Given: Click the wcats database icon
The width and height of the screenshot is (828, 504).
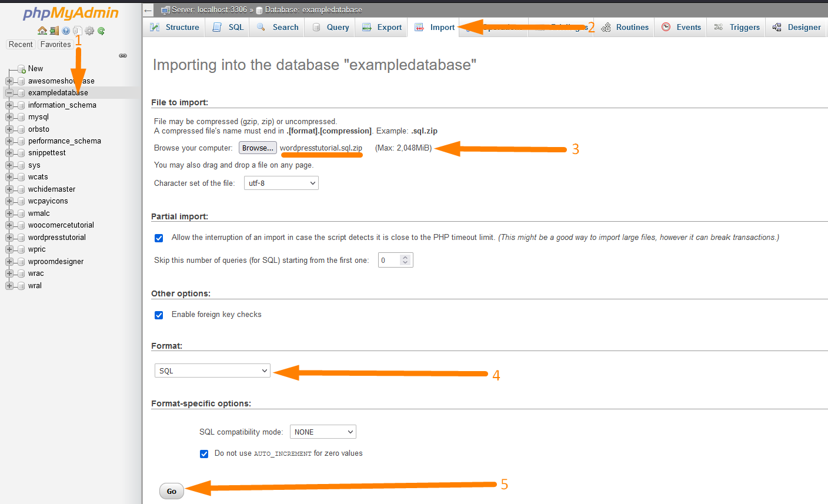Looking at the screenshot, I should 21,177.
